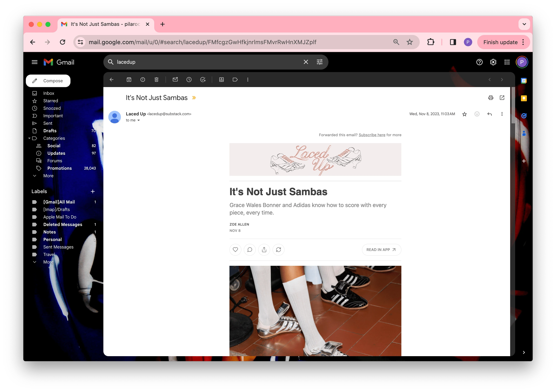Open the Starred folder
Screen dimensions: 556x392
51,101
